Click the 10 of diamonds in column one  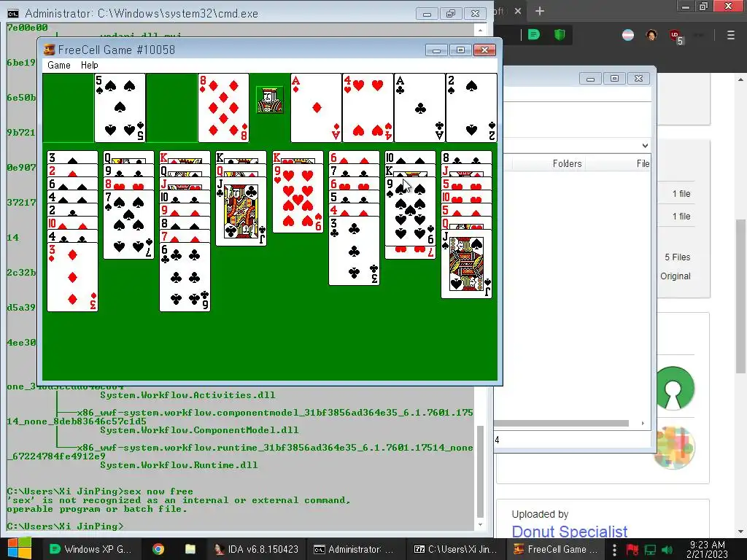coord(72,223)
